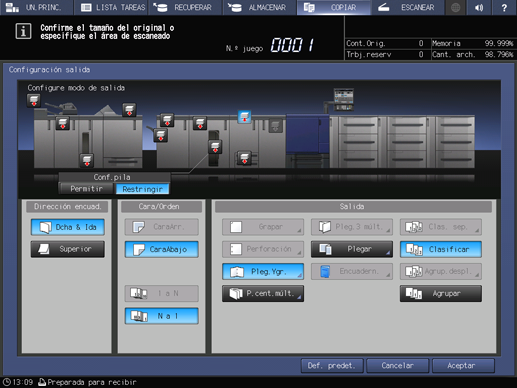Select 1 a N output order

tap(162, 294)
